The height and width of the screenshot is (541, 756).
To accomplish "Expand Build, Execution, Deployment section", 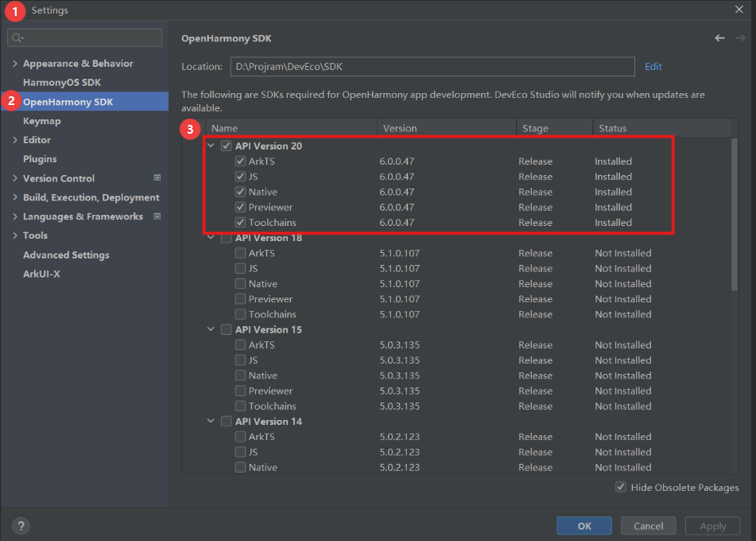I will pos(15,197).
